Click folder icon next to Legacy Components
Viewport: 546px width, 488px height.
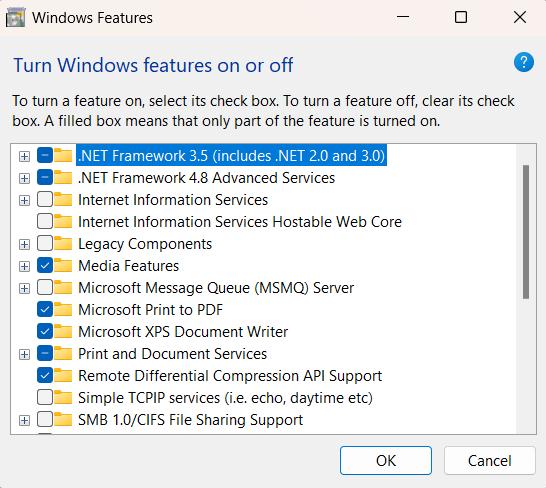pyautogui.click(x=63, y=244)
